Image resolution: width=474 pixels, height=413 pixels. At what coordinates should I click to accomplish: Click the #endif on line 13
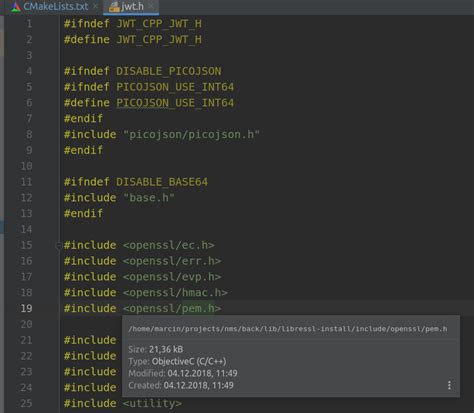[83, 213]
